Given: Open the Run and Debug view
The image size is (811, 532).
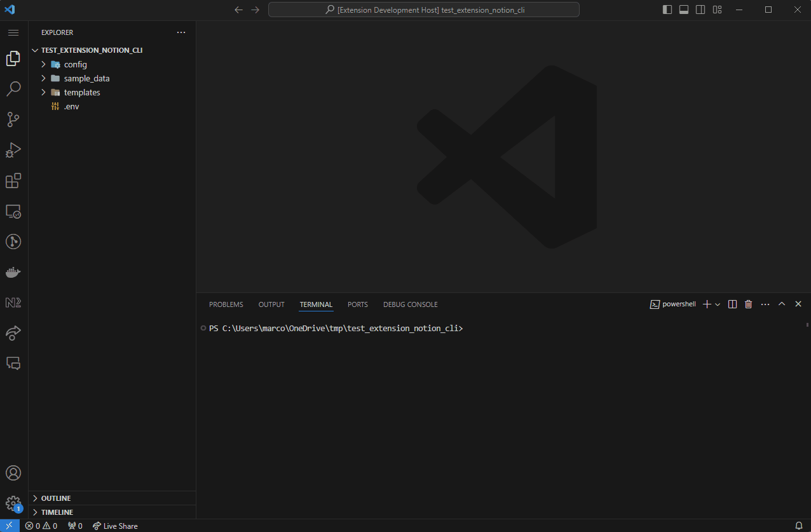Looking at the screenshot, I should coord(13,150).
